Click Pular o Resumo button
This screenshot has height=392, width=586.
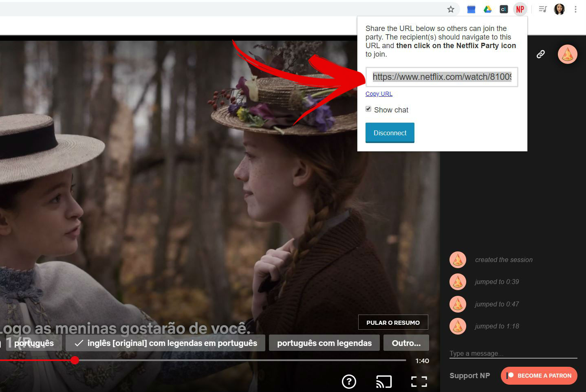coord(393,322)
